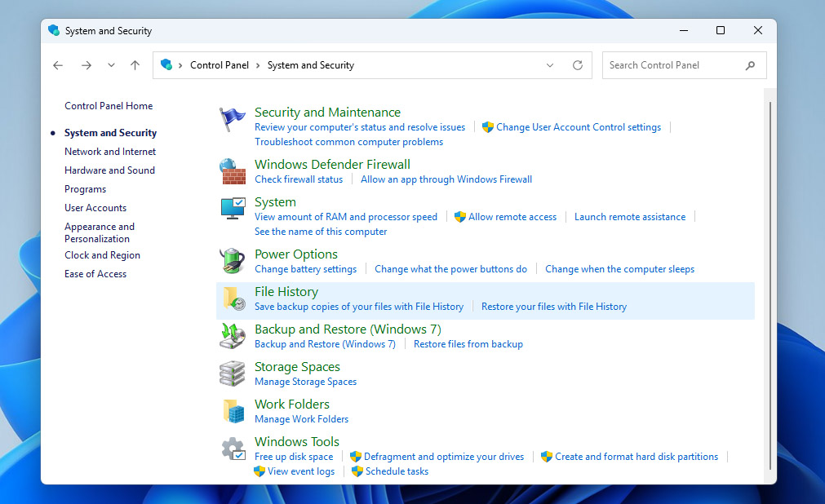Open Allow an app through Windows Firewall

(446, 179)
